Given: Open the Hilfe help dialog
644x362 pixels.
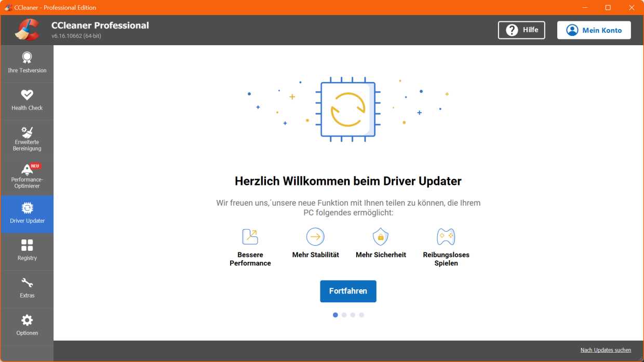Looking at the screenshot, I should [521, 30].
